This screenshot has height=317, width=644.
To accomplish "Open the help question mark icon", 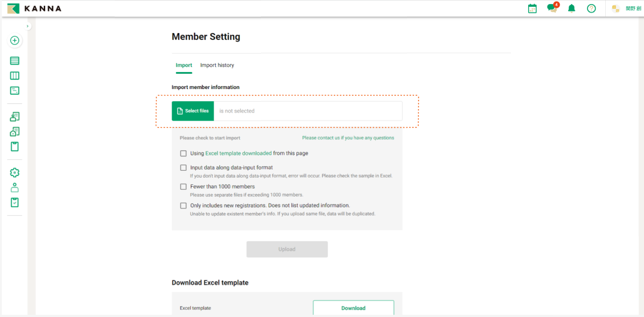I will coord(591,9).
